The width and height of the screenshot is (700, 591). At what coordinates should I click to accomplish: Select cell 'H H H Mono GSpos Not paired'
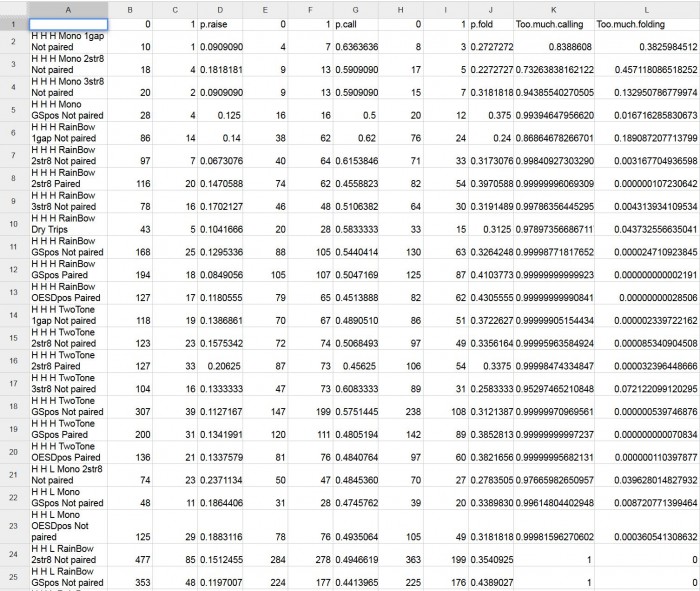[68, 110]
